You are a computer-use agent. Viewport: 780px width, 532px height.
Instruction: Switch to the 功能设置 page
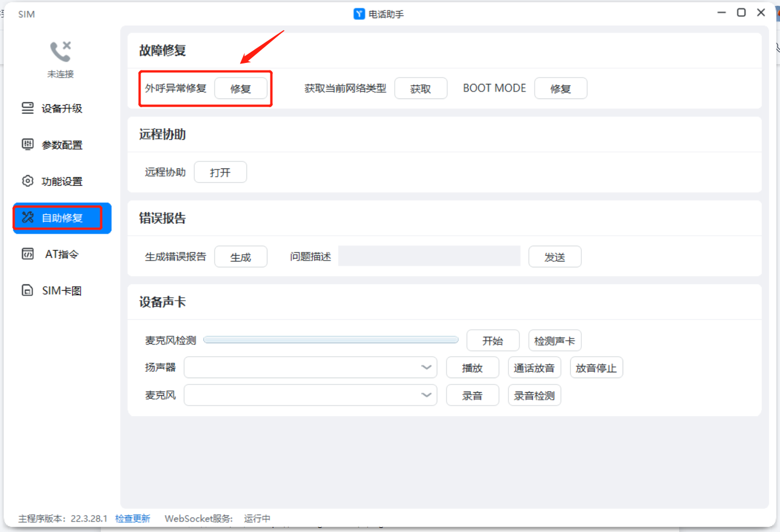pyautogui.click(x=62, y=181)
